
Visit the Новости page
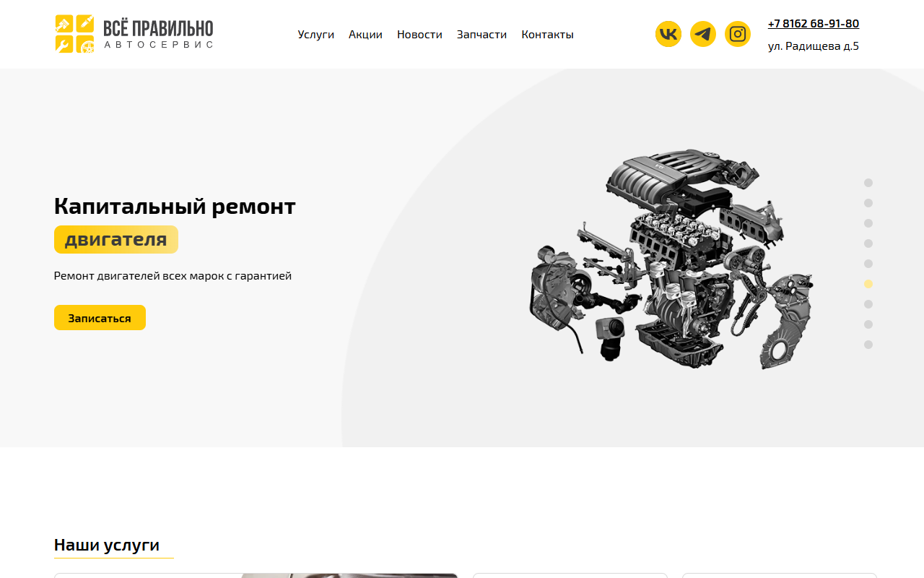[x=419, y=33]
